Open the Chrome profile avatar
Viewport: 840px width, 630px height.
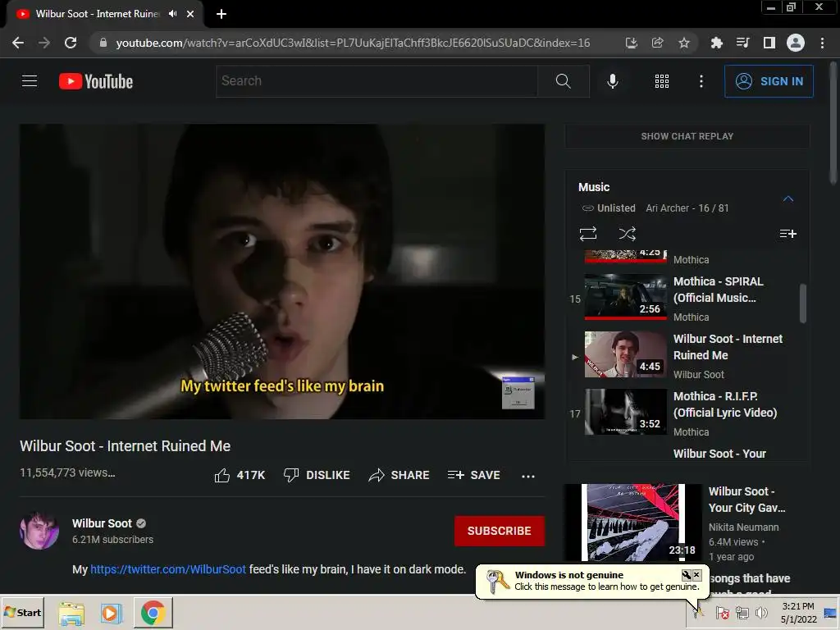pyautogui.click(x=796, y=43)
